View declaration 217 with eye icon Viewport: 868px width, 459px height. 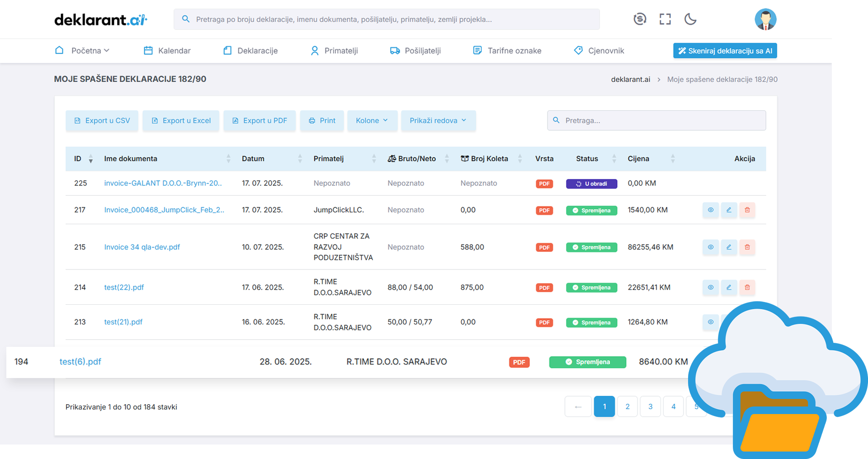tap(711, 210)
